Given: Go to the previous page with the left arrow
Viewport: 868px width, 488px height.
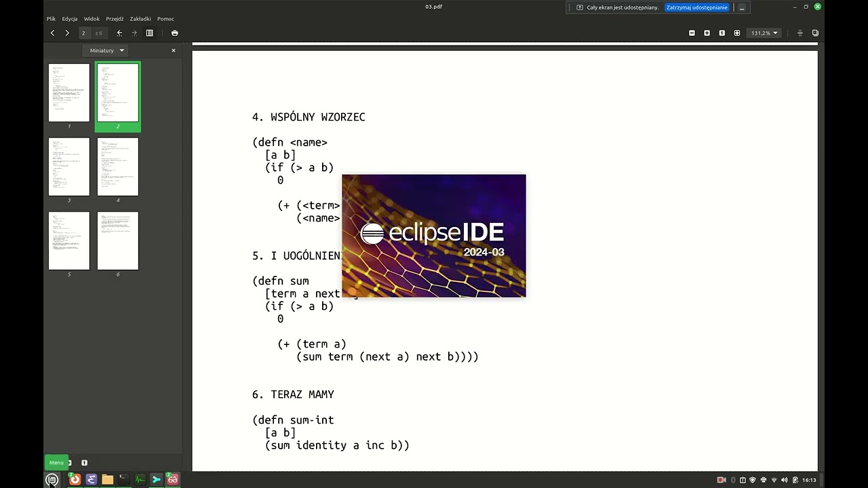Looking at the screenshot, I should click(52, 33).
